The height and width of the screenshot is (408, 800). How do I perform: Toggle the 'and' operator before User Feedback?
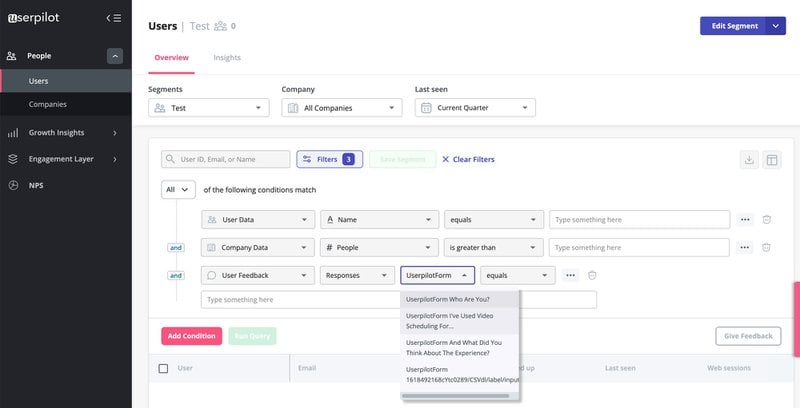(x=176, y=276)
